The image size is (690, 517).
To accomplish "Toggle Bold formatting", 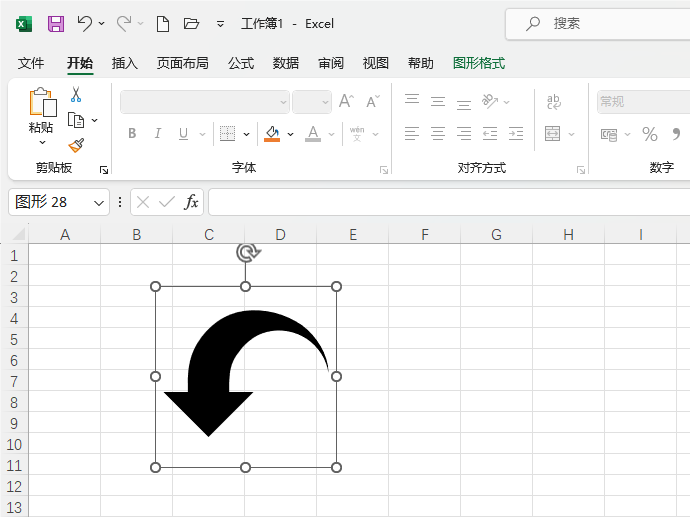I will [x=132, y=133].
